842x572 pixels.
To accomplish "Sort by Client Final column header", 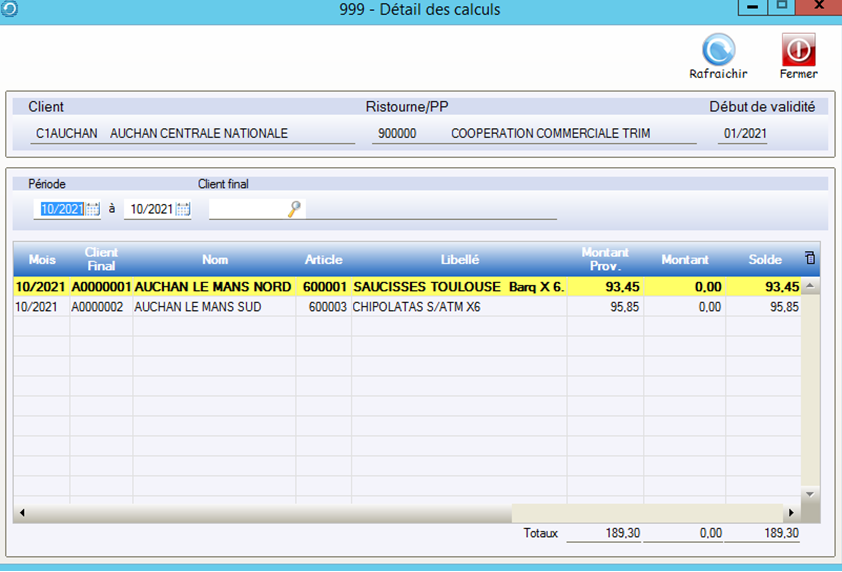I will point(101,260).
